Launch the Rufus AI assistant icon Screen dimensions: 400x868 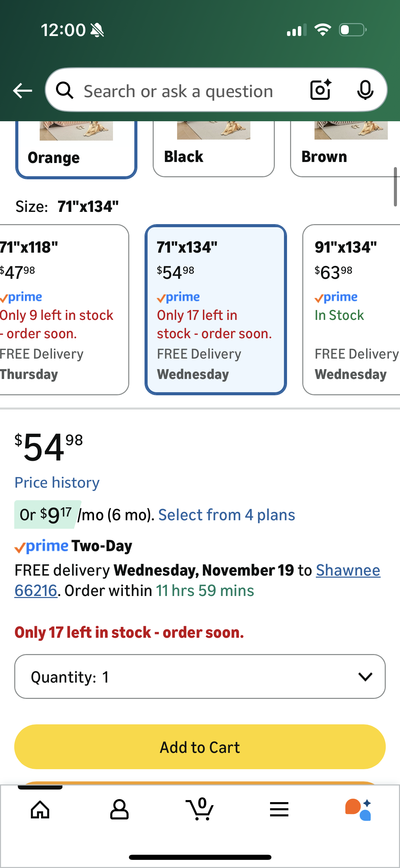click(359, 810)
